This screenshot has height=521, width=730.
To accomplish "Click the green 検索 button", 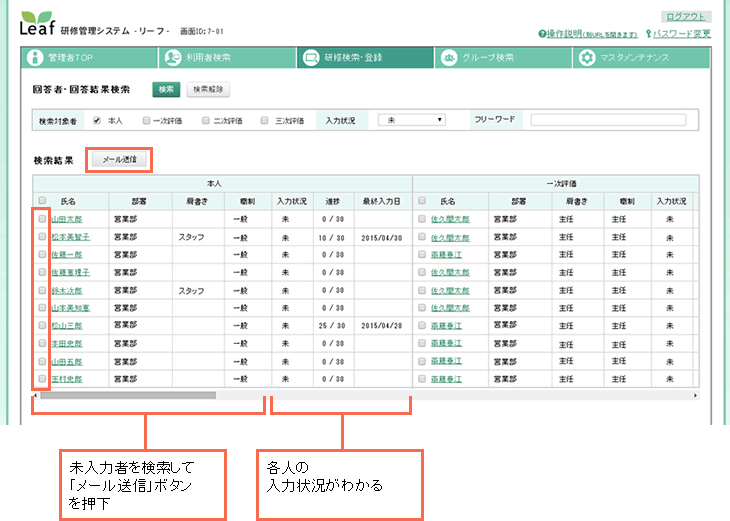I will click(166, 89).
